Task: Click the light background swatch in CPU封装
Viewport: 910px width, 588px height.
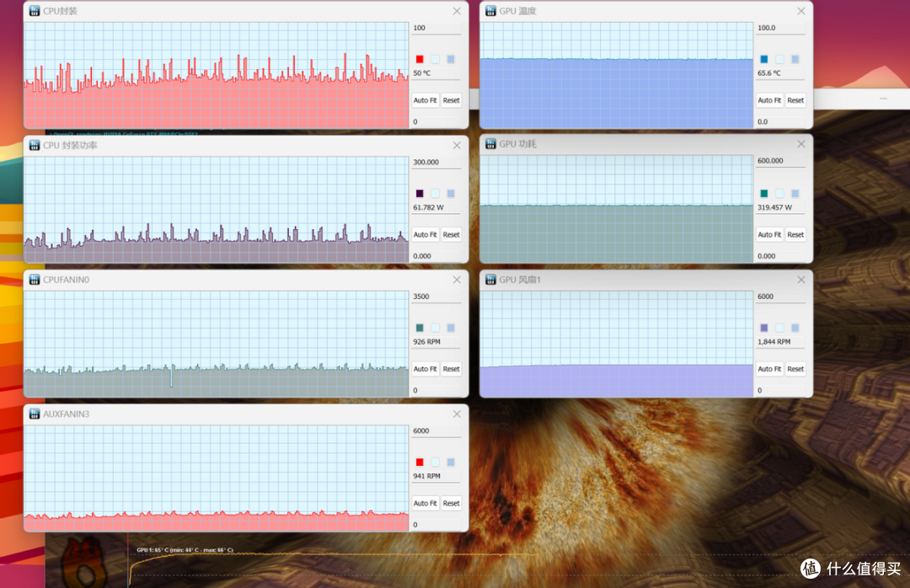Action: click(436, 59)
